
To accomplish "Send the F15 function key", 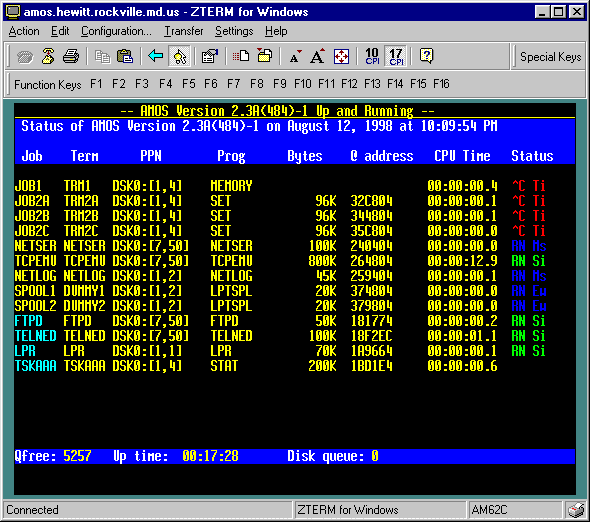I will click(418, 84).
